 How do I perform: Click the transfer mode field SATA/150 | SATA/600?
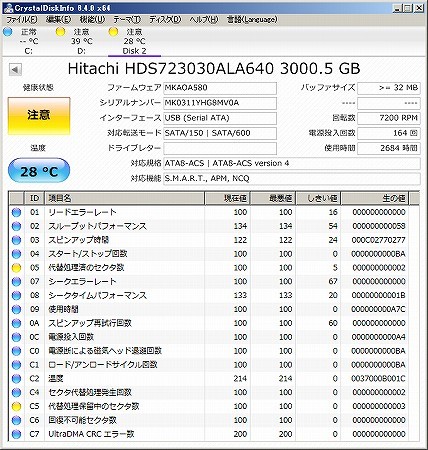220,133
